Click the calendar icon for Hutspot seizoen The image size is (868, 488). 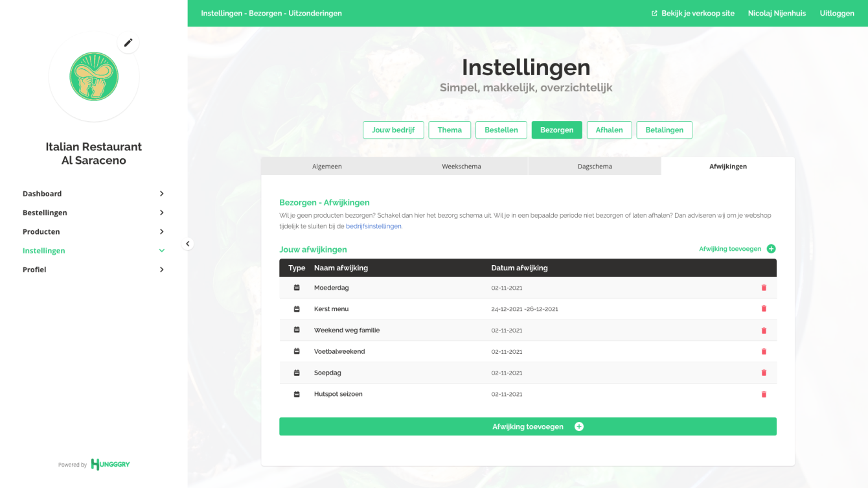pos(296,393)
